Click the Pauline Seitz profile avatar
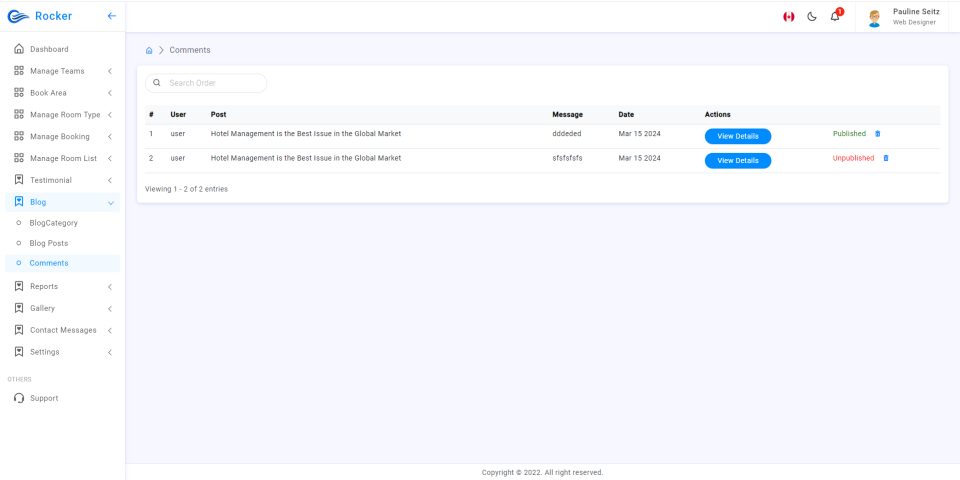 (x=874, y=18)
